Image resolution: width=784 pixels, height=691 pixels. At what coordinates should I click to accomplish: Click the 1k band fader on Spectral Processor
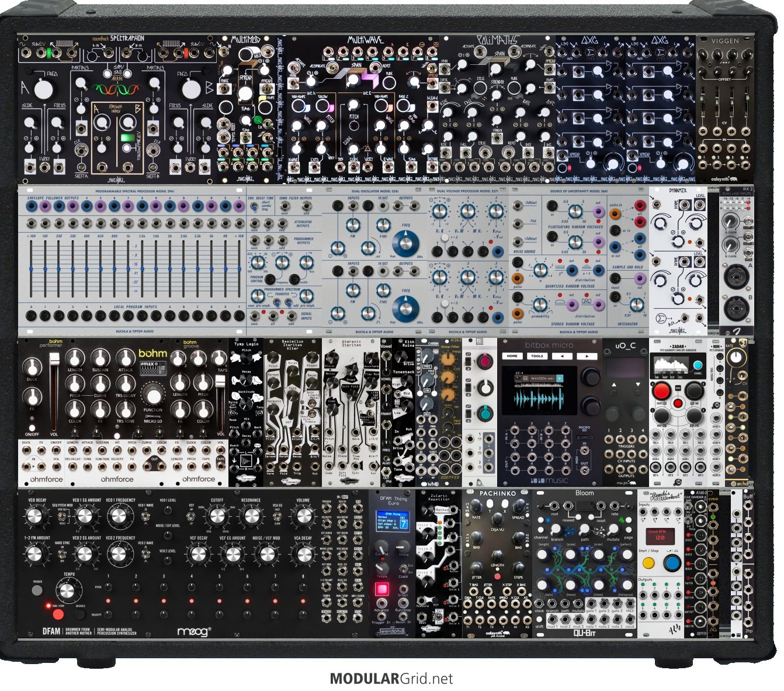(129, 268)
